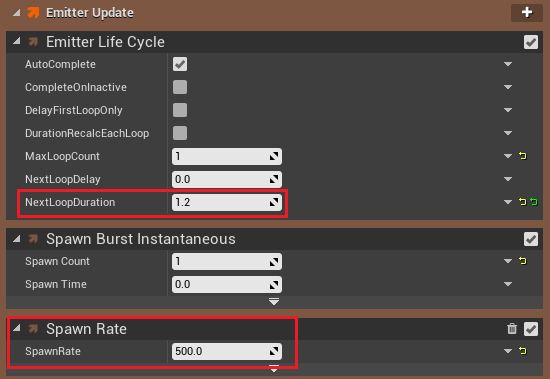Show advanced options under Spawn Rate

point(274,370)
